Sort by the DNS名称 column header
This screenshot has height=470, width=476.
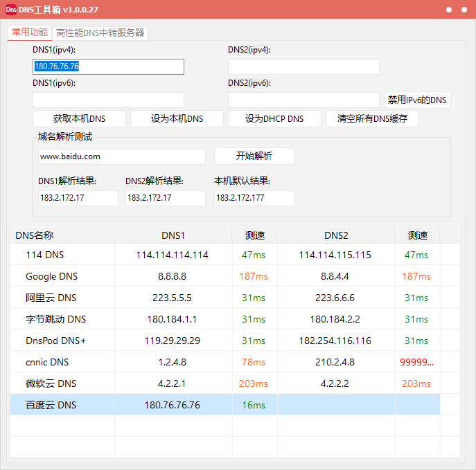62,235
